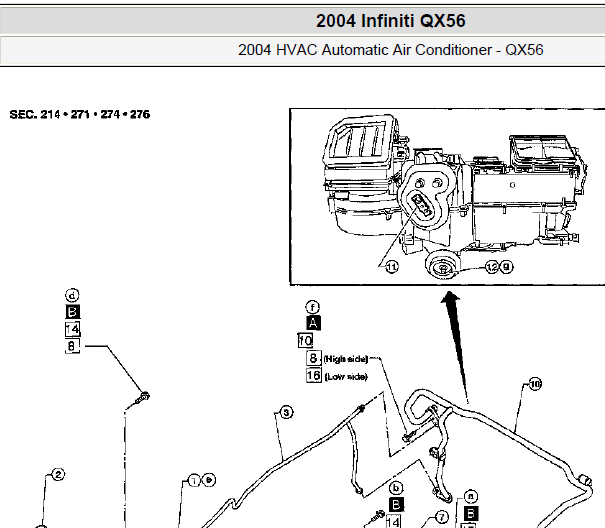Click circled callout g beside callout 12
Viewport: 605px width, 528px height.
506,267
